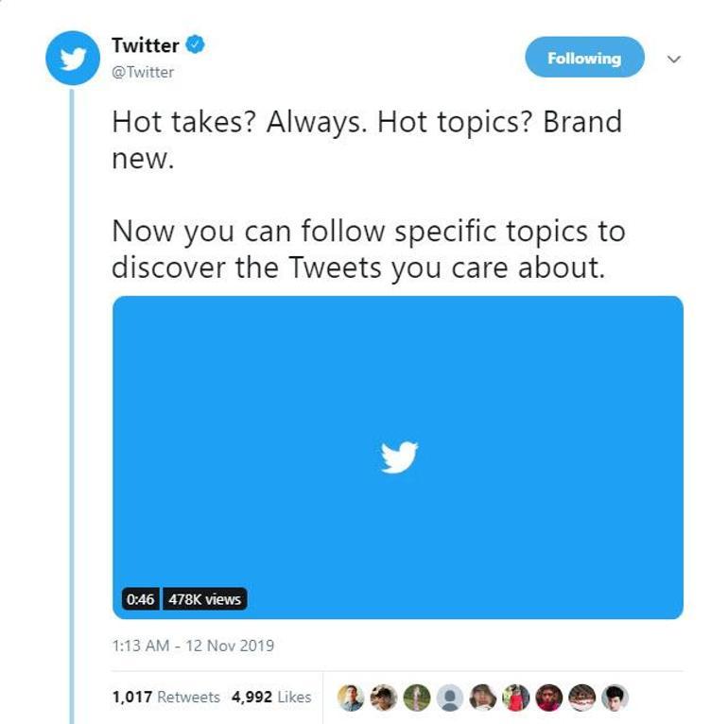Click the dark red background liker avatar
This screenshot has width=728, height=724.
pyautogui.click(x=549, y=698)
